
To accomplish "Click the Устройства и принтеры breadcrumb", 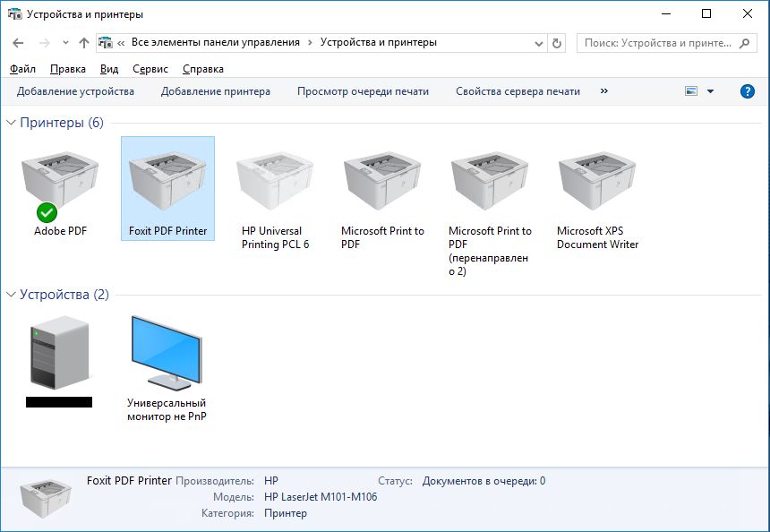I will click(x=379, y=43).
